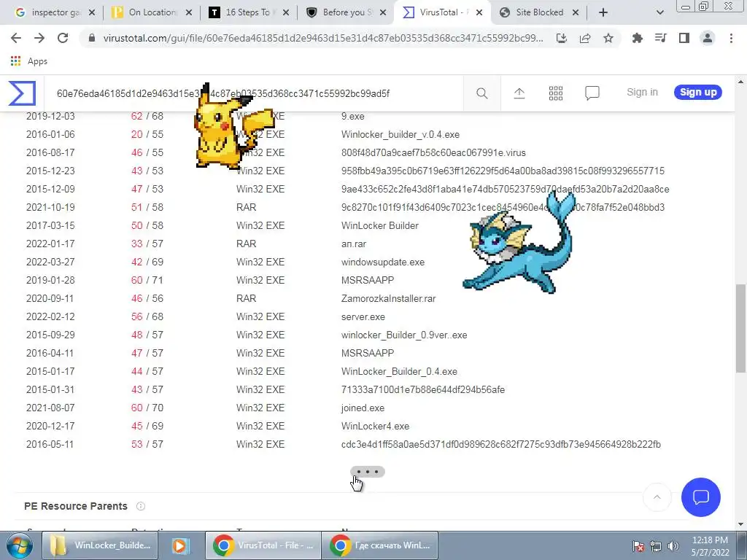
Task: Click the an.rar file name
Action: tap(354, 244)
